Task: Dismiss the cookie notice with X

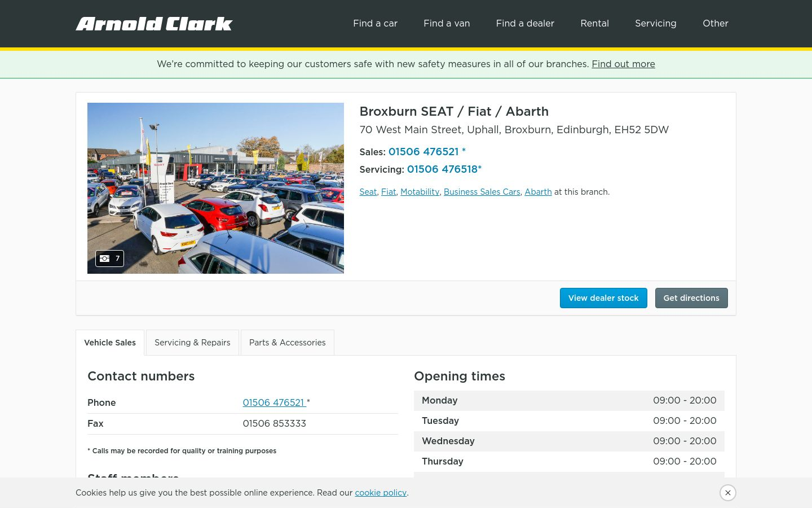Action: pos(728,493)
